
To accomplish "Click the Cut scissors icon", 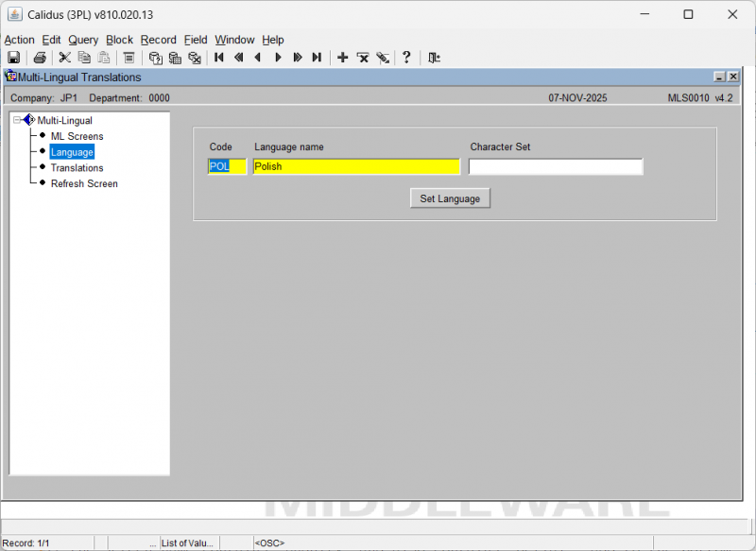I will pyautogui.click(x=65, y=58).
